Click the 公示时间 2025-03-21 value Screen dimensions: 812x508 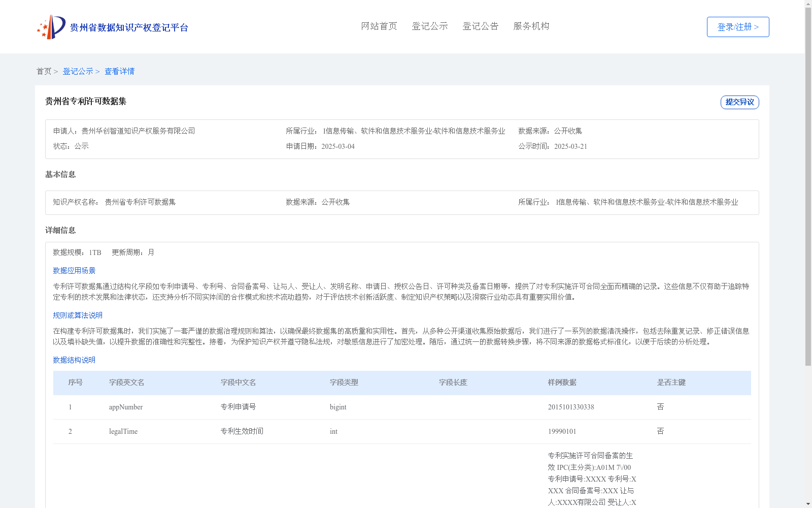(570, 146)
